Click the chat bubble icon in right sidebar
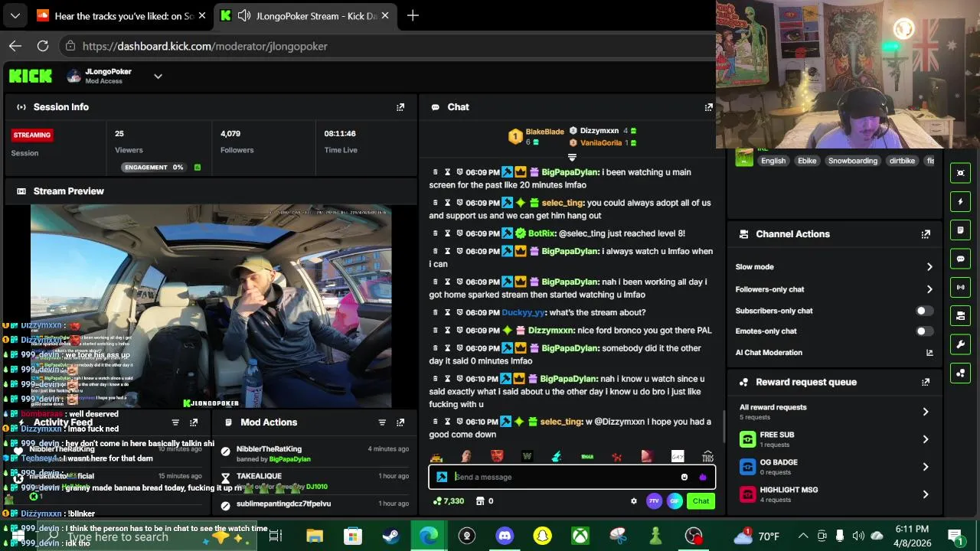The image size is (980, 551). [961, 259]
